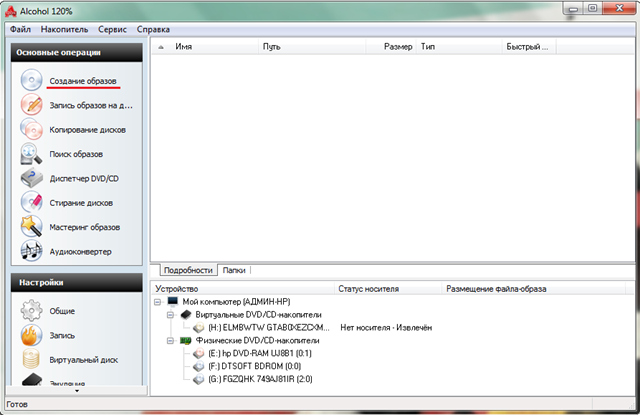Open Мастеринг образов wizard
Screen dimensions: 640x415
pyautogui.click(x=84, y=227)
